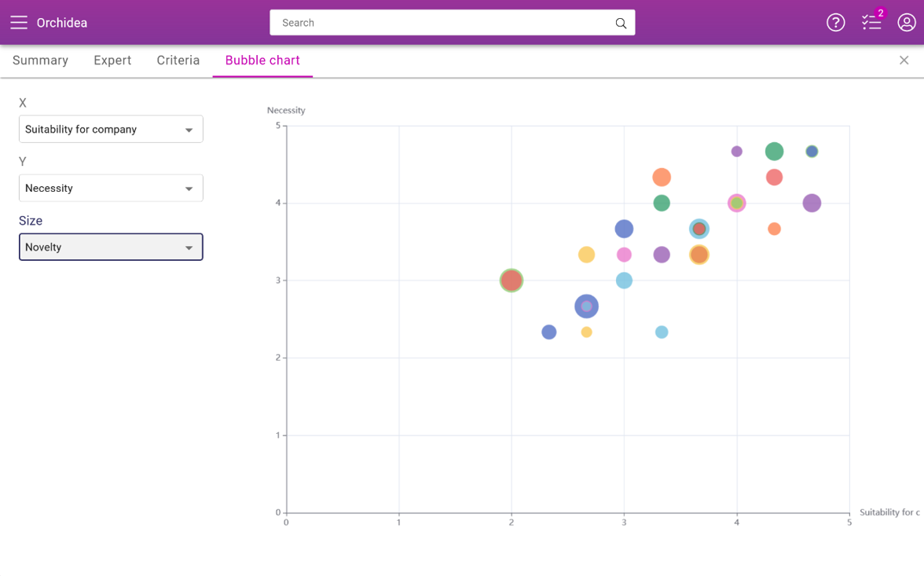Open the X axis Suitability for company dropdown
Viewport: 924px width, 576px height.
(x=111, y=129)
